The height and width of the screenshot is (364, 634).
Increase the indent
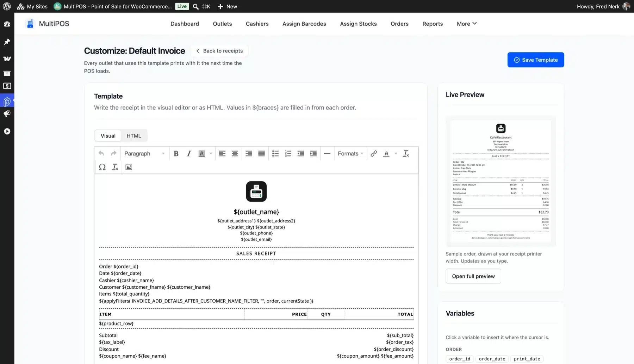coord(313,153)
